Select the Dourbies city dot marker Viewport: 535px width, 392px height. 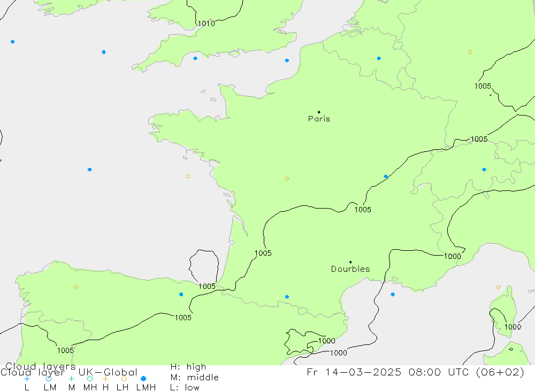[350, 262]
